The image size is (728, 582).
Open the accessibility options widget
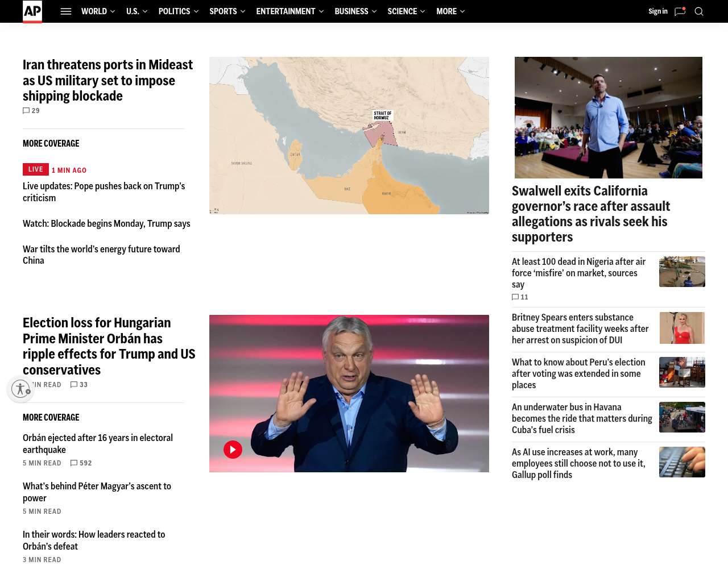click(x=20, y=389)
